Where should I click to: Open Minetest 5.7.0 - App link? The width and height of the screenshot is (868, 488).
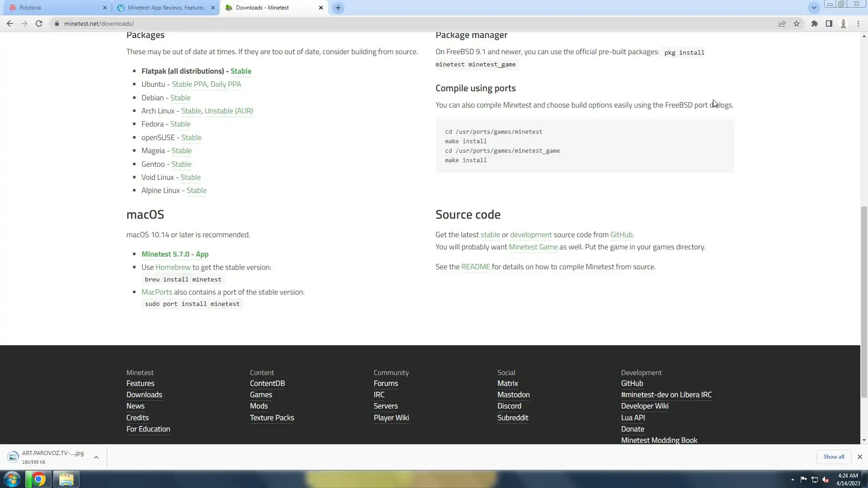pyautogui.click(x=175, y=254)
